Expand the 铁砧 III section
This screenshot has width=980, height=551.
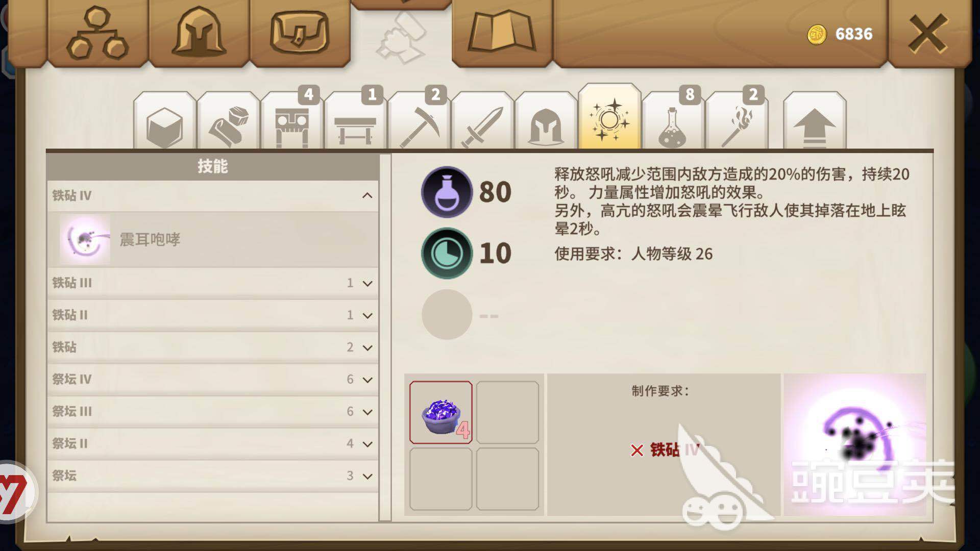[x=212, y=283]
